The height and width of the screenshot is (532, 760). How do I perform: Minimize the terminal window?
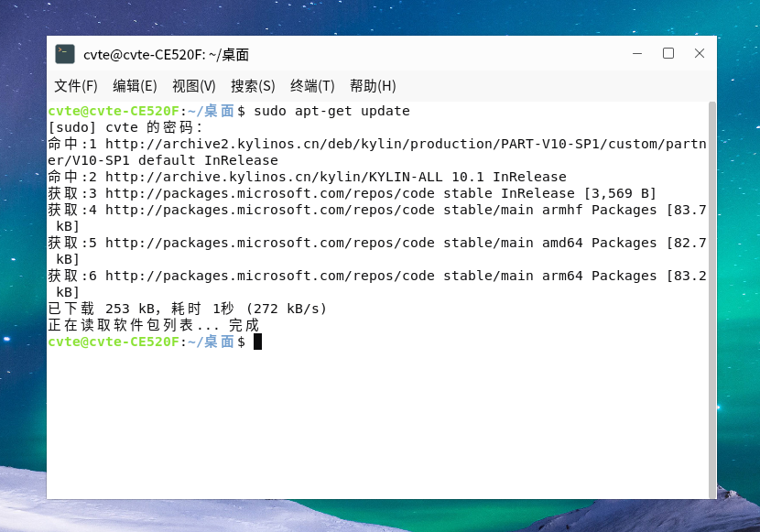(637, 53)
